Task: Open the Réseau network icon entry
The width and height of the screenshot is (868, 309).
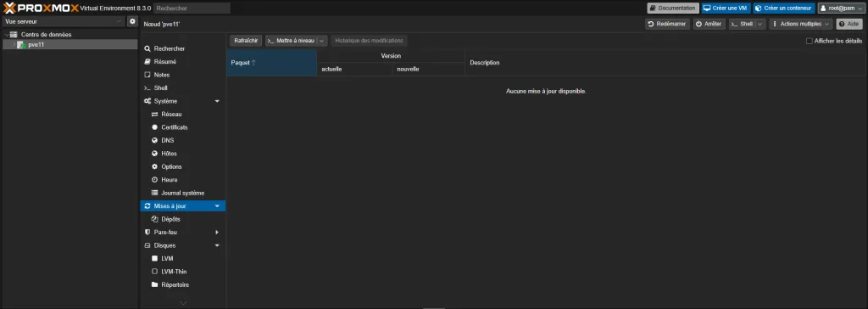Action: [155, 115]
